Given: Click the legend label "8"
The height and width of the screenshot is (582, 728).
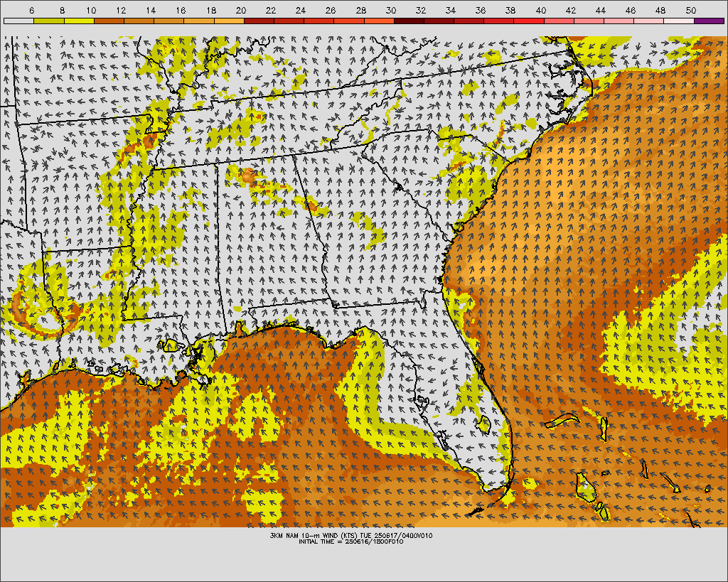Looking at the screenshot, I should click(x=63, y=10).
